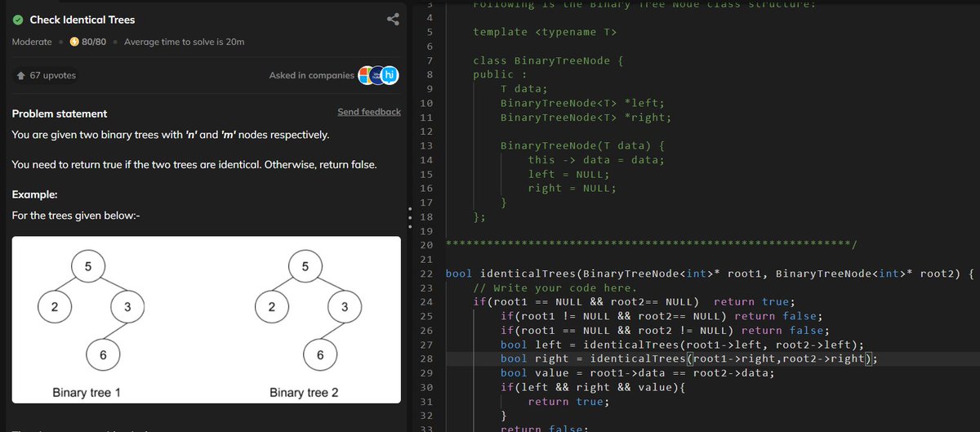Click the Example: heading
The width and height of the screenshot is (980, 432).
coord(35,195)
